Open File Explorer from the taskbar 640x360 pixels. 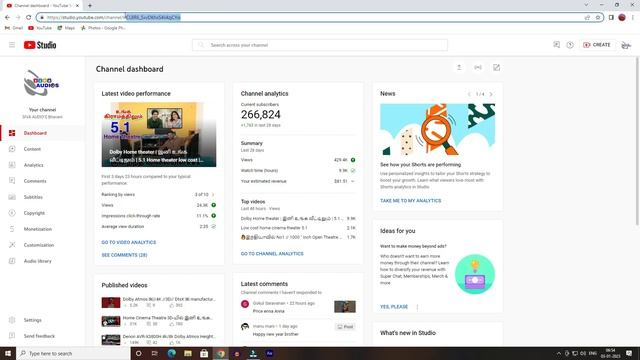pyautogui.click(x=188, y=353)
